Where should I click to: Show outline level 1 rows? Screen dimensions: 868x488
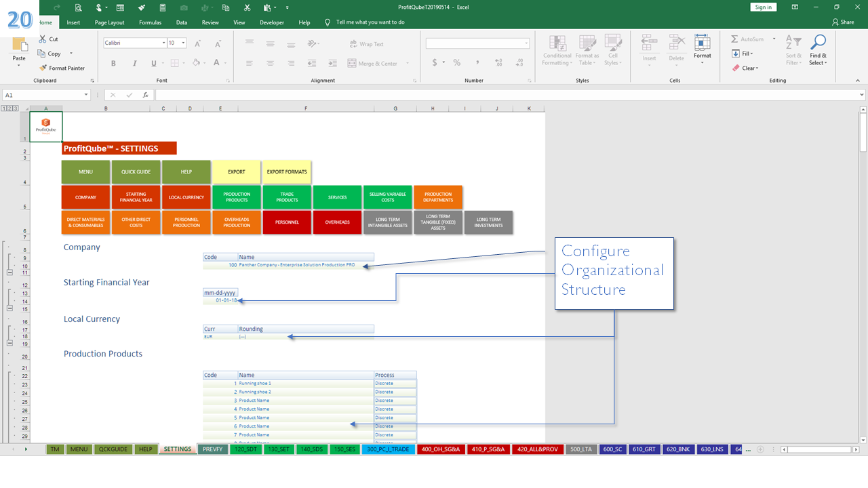(3, 108)
